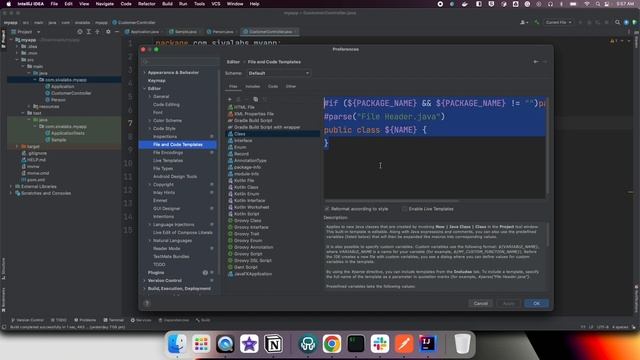Click Cancel in Preferences dialog
This screenshot has height=360, width=640.
click(480, 303)
